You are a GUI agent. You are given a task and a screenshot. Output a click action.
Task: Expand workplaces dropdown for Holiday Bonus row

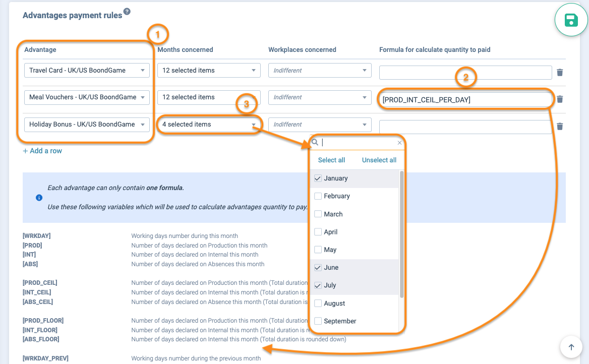click(x=320, y=125)
